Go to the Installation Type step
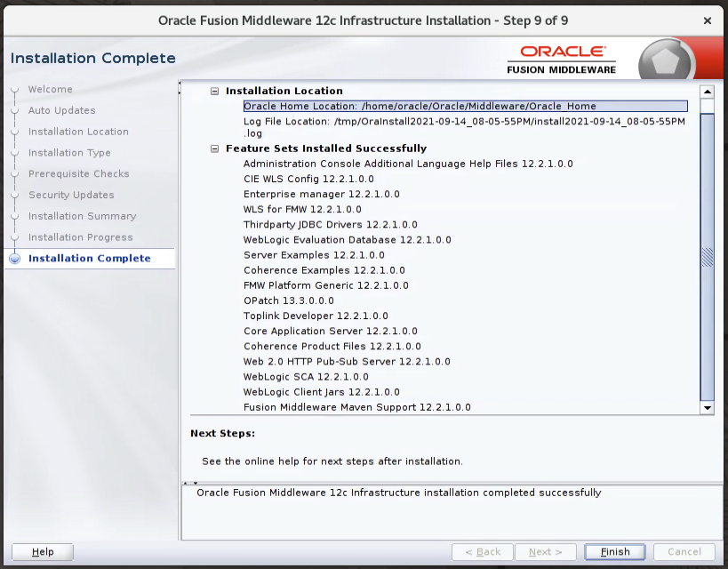 [x=69, y=153]
